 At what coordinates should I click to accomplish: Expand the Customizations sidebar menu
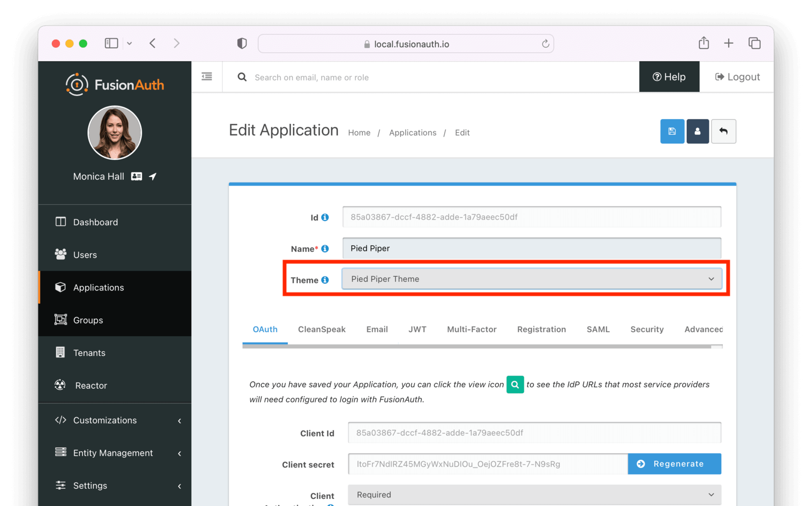[x=117, y=420]
